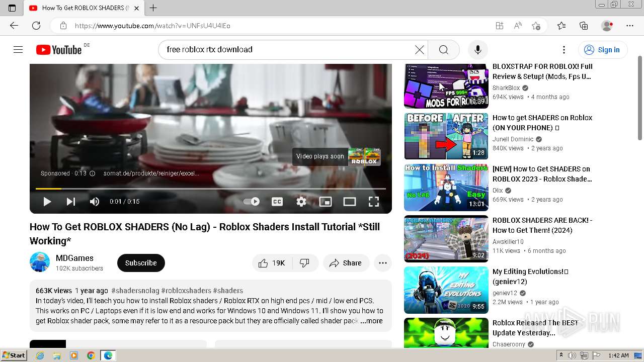The height and width of the screenshot is (362, 644).
Task: Enter full screen mode
Action: tap(374, 202)
